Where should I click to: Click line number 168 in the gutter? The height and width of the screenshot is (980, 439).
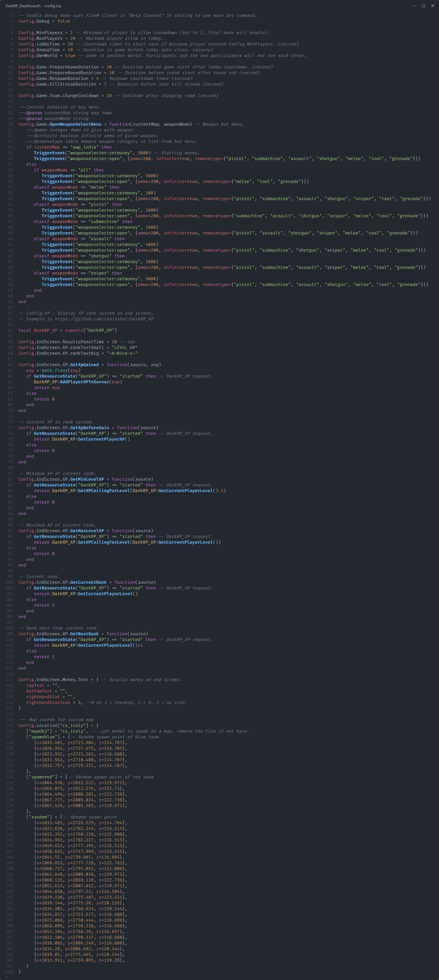click(x=9, y=971)
